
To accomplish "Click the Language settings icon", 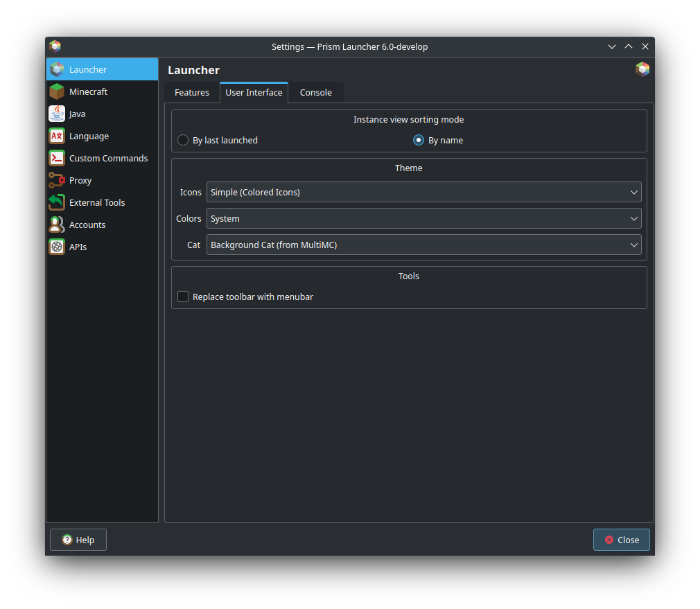I will point(57,136).
